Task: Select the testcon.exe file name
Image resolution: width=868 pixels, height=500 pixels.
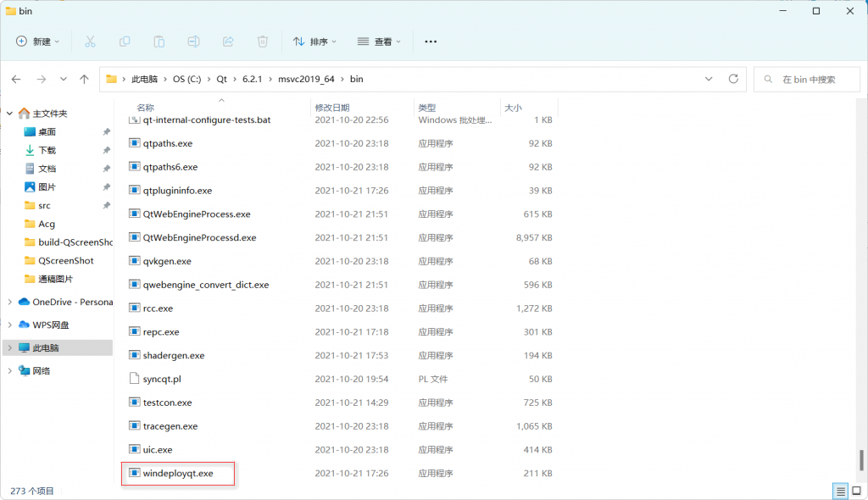Action: click(168, 403)
